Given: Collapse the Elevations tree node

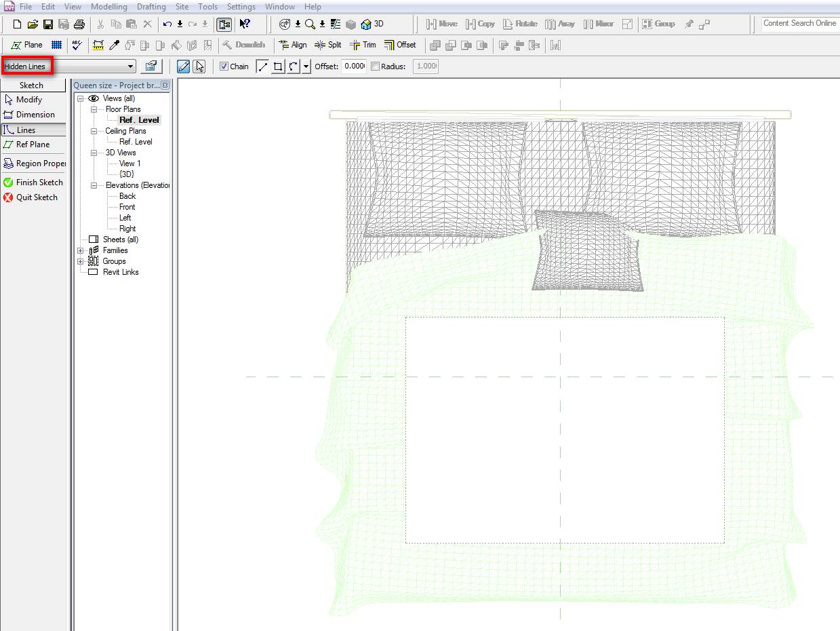Looking at the screenshot, I should coord(94,185).
